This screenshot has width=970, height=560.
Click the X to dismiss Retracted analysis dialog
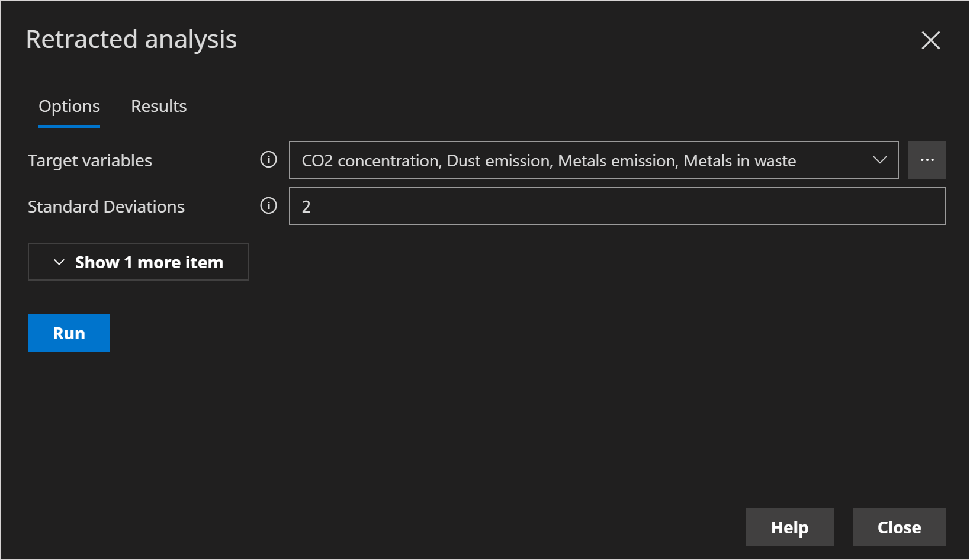(930, 40)
